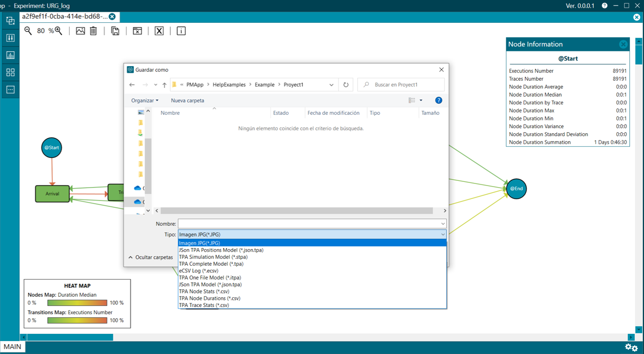This screenshot has height=354, width=644.
Task: Click PMApp in the breadcrumb path
Action: (x=195, y=85)
